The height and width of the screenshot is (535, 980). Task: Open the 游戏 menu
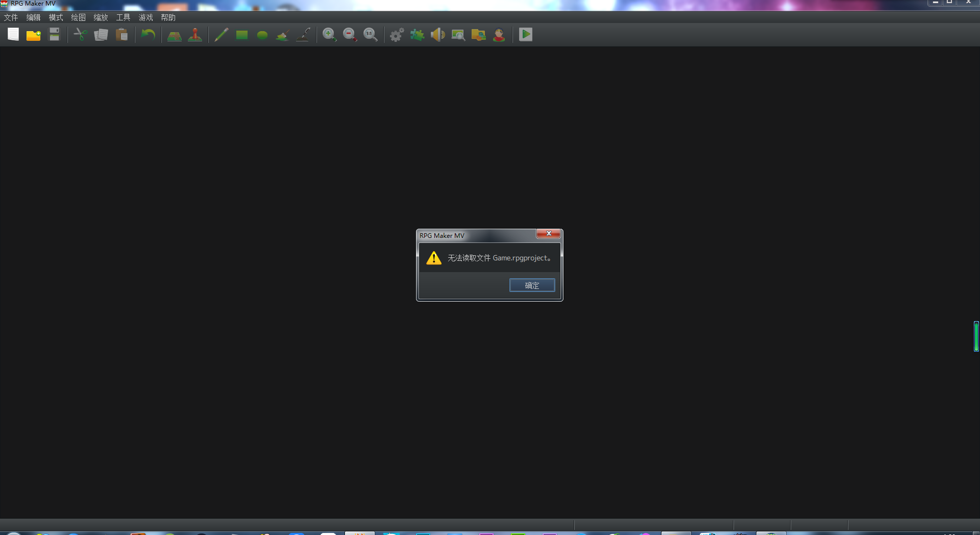pyautogui.click(x=146, y=17)
